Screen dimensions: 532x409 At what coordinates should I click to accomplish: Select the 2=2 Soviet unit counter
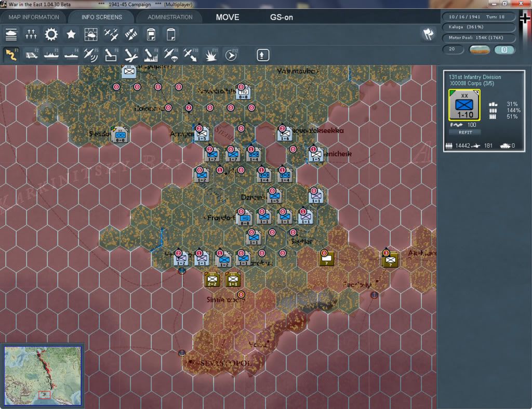click(x=212, y=280)
